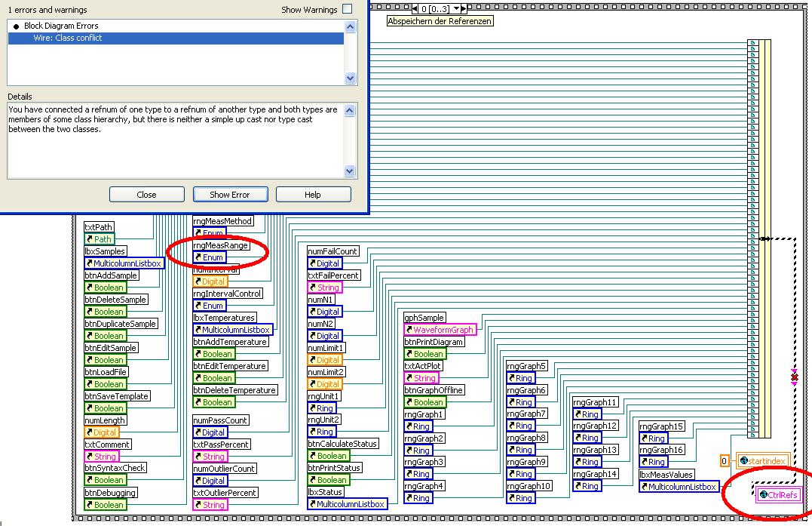Go to next case with right arrow
This screenshot has height=526, width=812.
[x=464, y=8]
